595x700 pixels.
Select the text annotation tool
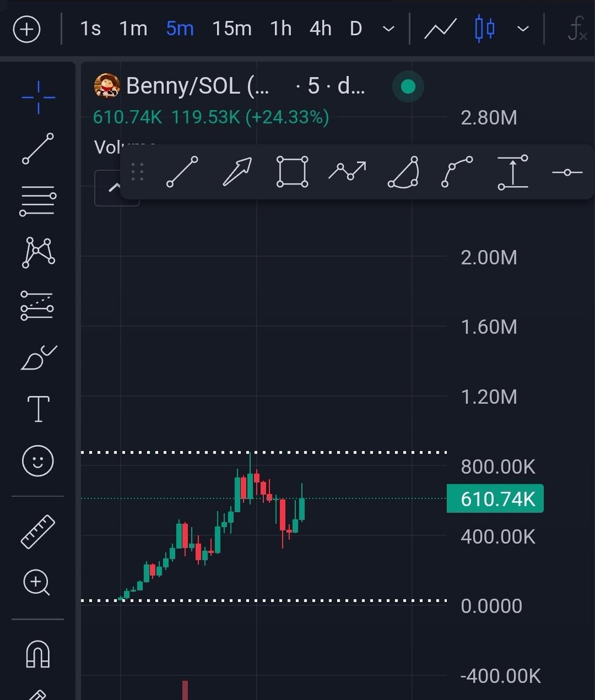[x=38, y=408]
